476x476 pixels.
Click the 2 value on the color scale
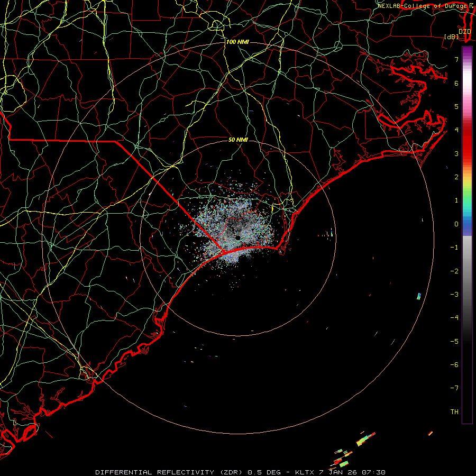point(456,177)
